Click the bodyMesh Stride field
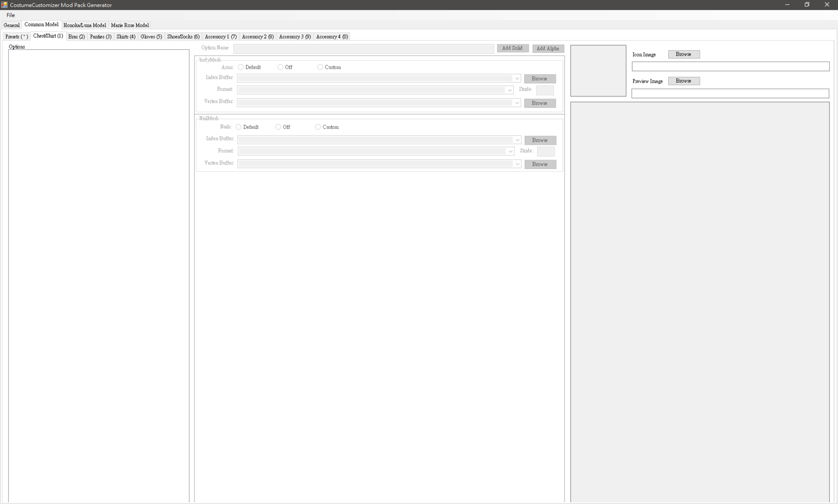 tap(545, 90)
